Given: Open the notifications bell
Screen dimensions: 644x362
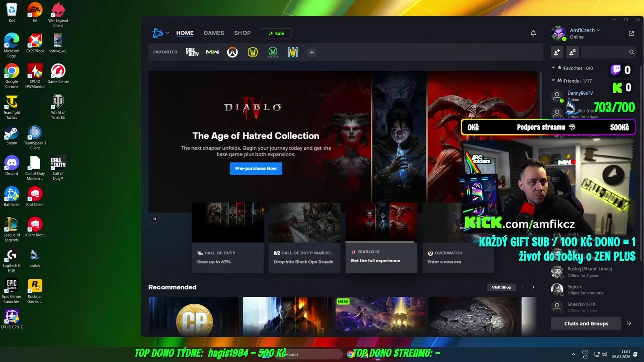Looking at the screenshot, I should [533, 33].
